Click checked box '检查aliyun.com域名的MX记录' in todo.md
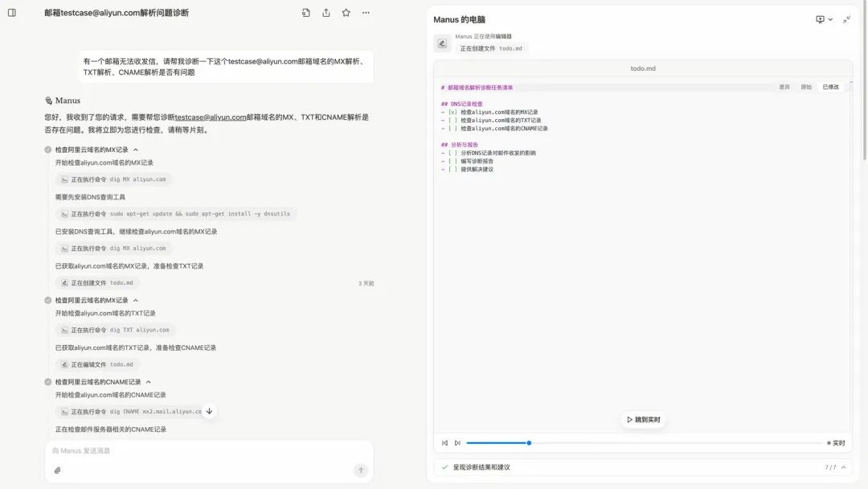 452,112
